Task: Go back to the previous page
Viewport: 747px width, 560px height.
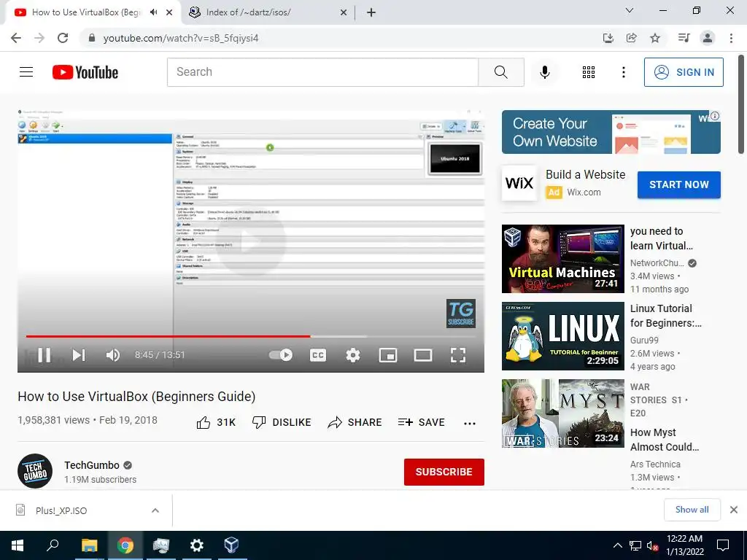Action: pyautogui.click(x=16, y=38)
